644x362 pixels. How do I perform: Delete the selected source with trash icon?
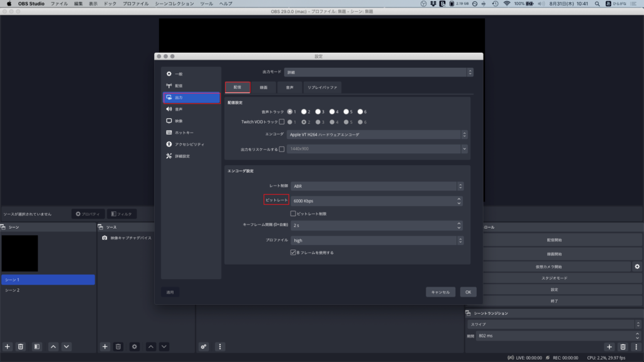coord(118,346)
